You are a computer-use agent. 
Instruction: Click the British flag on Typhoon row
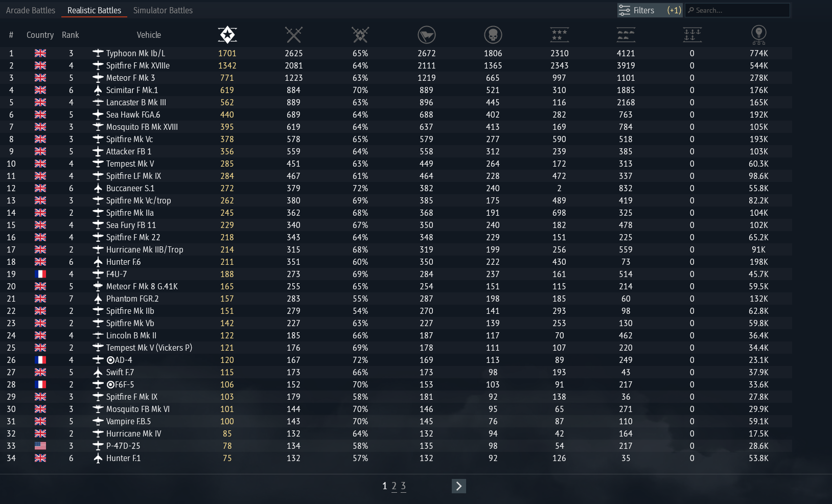coord(40,53)
